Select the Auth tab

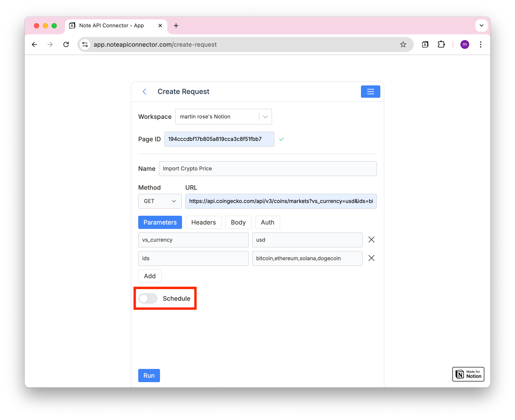267,222
